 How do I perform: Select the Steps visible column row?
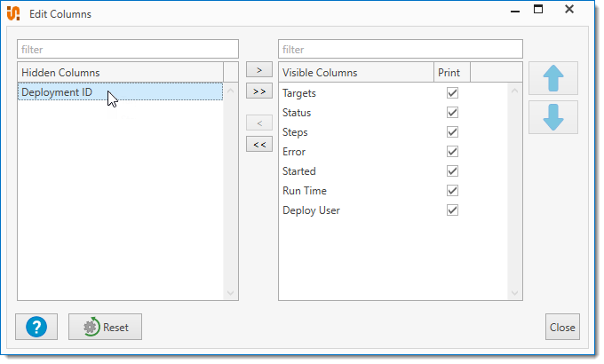295,132
